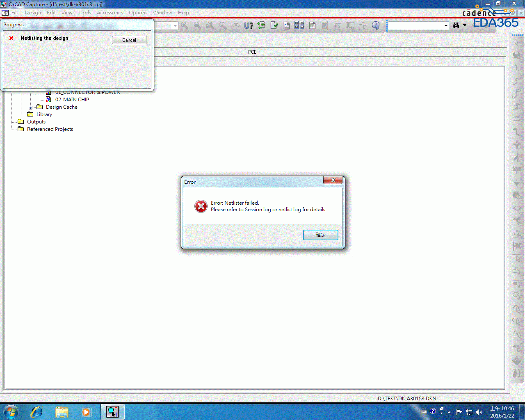This screenshot has width=525, height=420.
Task: Select the arrow Select tool in palette
Action: tap(517, 43)
